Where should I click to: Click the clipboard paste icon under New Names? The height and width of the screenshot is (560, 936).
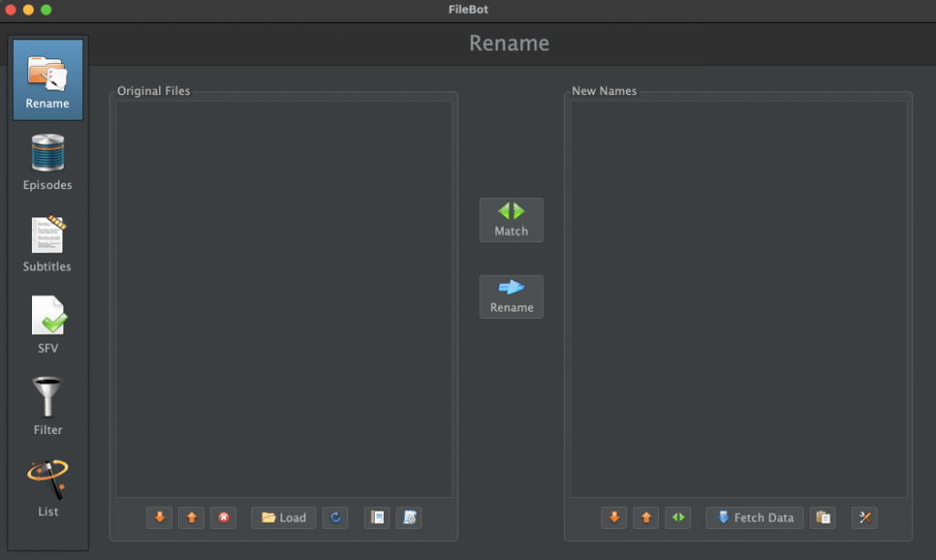[x=823, y=518]
